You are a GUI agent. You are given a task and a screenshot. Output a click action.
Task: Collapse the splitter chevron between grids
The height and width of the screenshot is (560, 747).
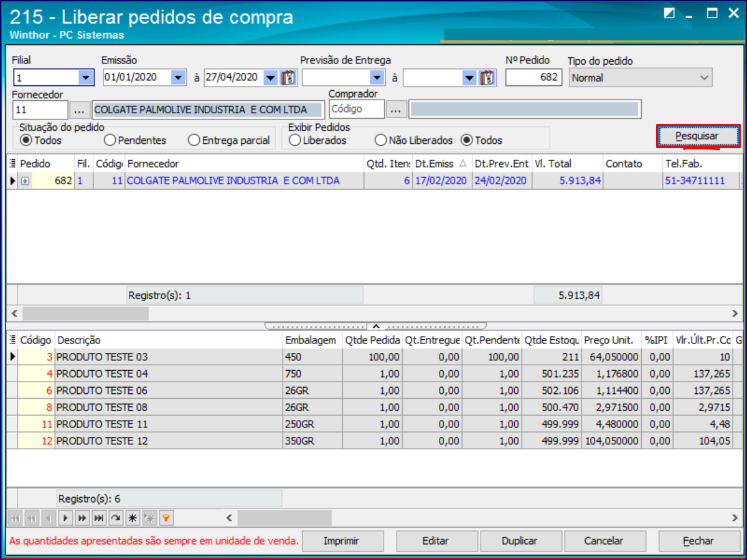(x=375, y=325)
